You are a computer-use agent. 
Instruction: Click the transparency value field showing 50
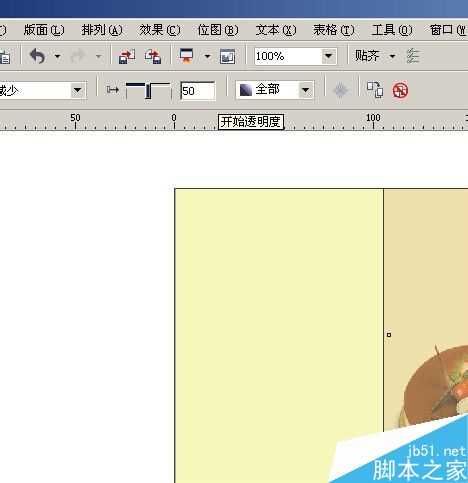(x=198, y=91)
